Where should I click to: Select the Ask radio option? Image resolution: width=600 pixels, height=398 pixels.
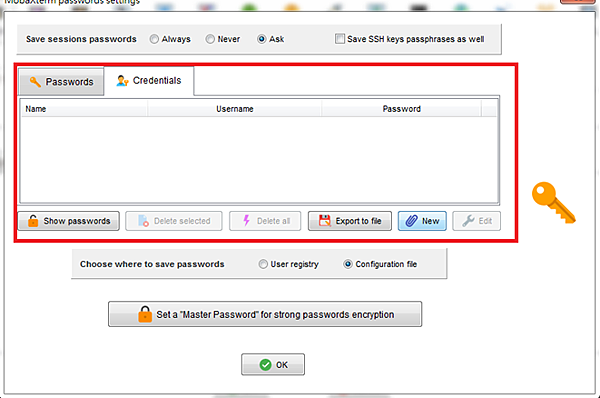(262, 39)
